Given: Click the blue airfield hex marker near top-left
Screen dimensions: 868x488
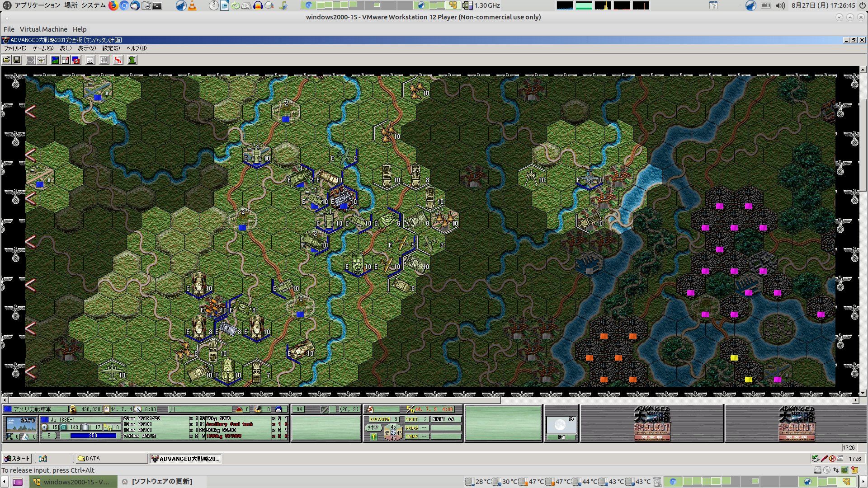Looking at the screenshot, I should tap(98, 97).
